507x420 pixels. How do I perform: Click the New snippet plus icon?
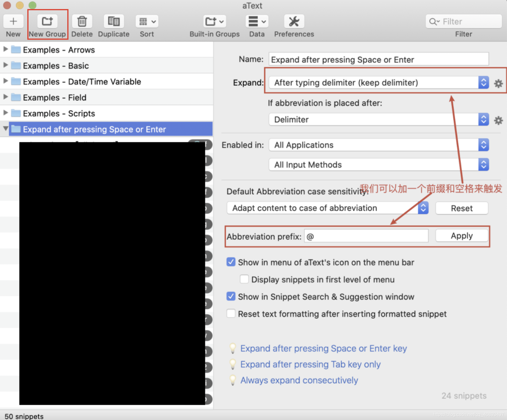coord(13,22)
